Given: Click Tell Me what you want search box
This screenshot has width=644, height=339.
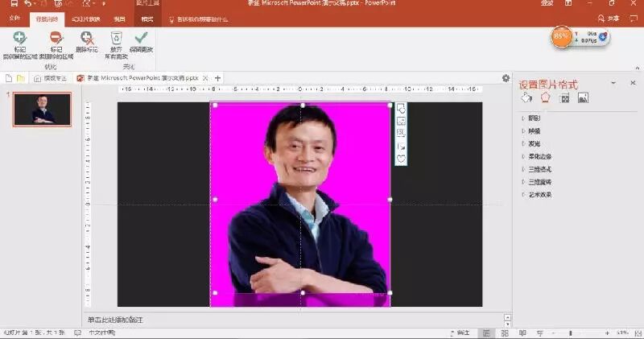Looking at the screenshot, I should (199, 19).
